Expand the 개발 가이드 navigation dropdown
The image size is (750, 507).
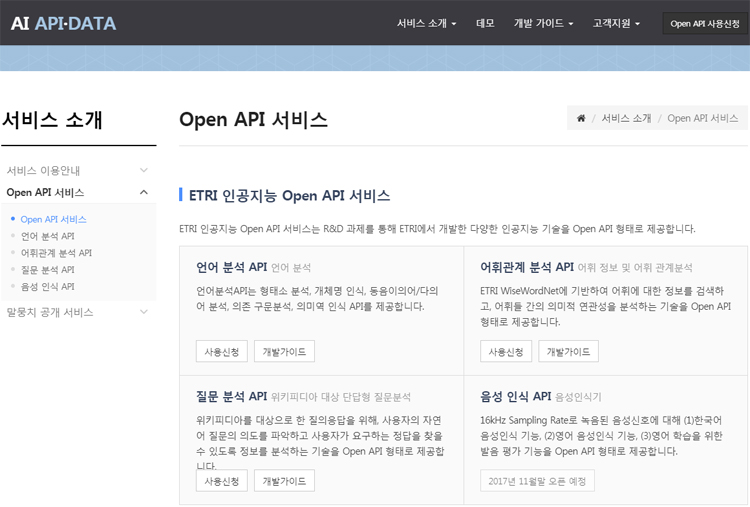tap(543, 23)
